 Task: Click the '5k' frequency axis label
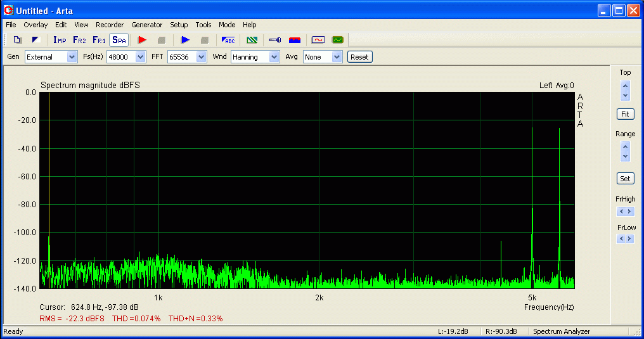point(532,298)
